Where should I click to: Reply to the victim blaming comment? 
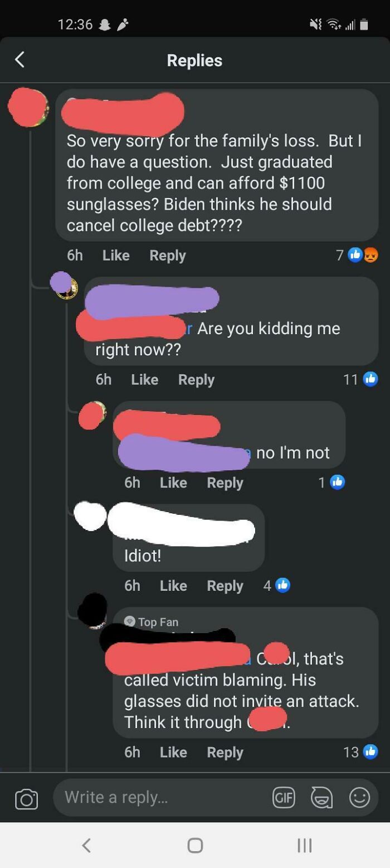[x=225, y=752]
